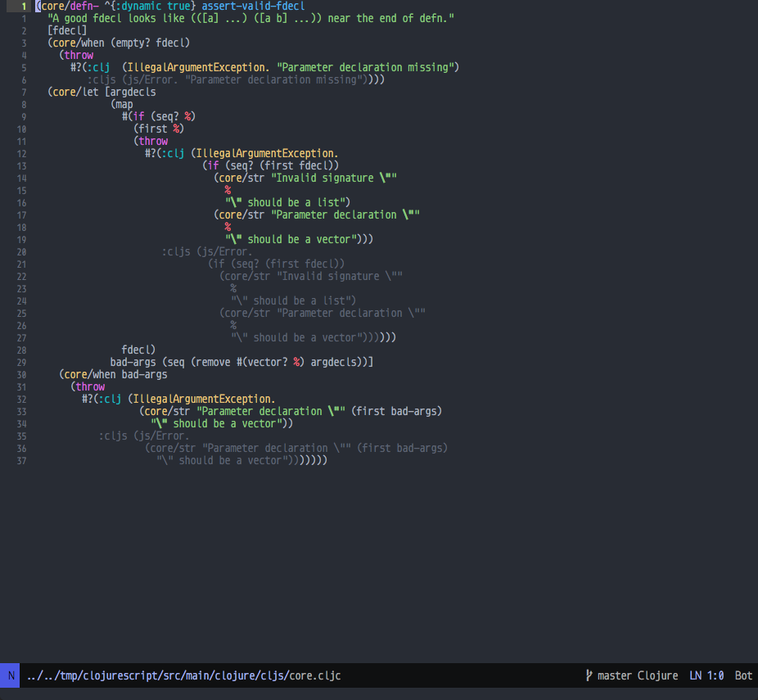Click 'throw' on relative line 4

coord(79,55)
